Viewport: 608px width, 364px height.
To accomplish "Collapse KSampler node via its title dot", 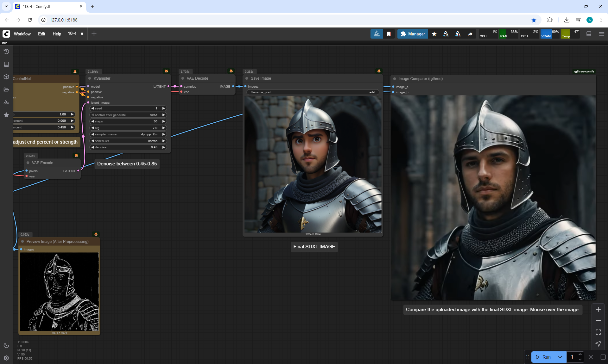I will pyautogui.click(x=90, y=78).
